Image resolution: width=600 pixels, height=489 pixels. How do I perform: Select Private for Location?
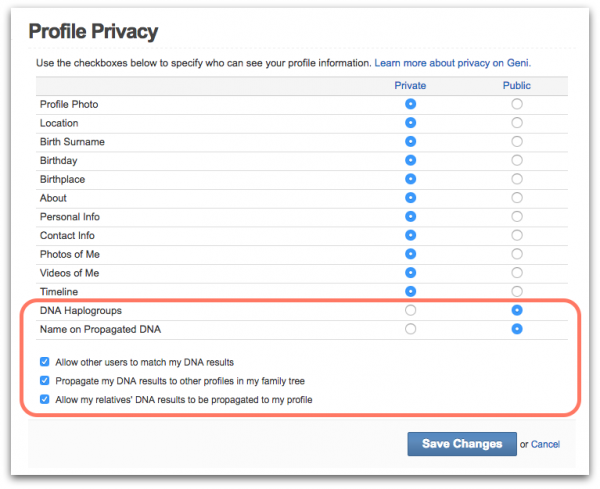pyautogui.click(x=410, y=123)
